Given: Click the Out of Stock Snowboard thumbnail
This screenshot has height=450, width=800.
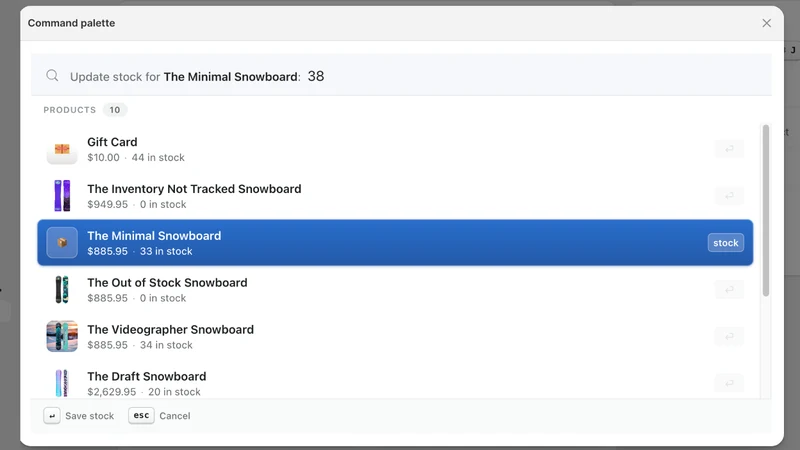Looking at the screenshot, I should pyautogui.click(x=62, y=290).
